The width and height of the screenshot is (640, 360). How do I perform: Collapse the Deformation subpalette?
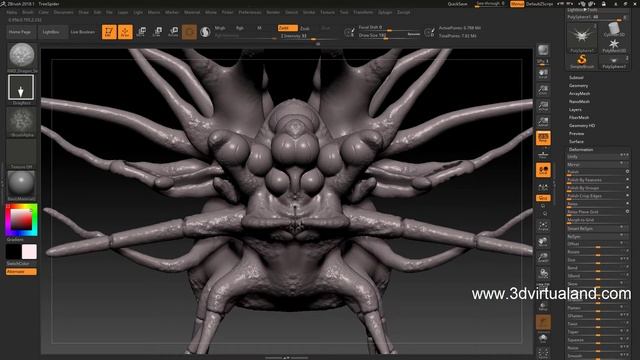581,150
